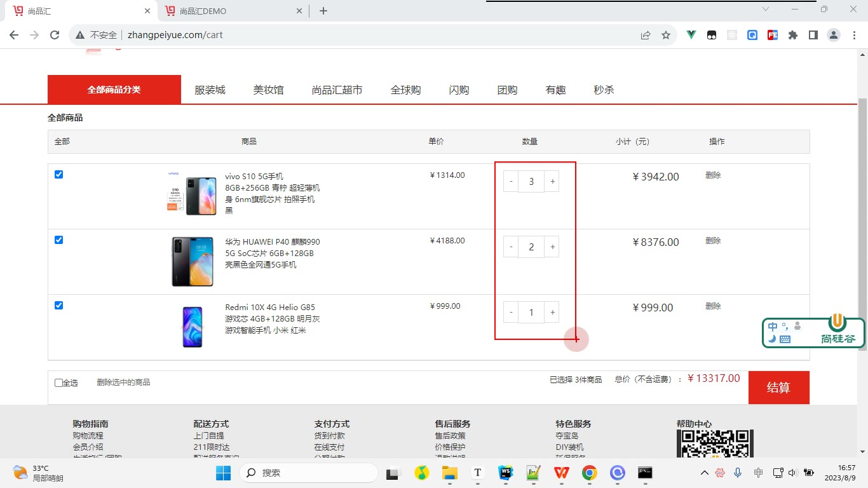Open the 服装城 navigation item

pos(210,90)
